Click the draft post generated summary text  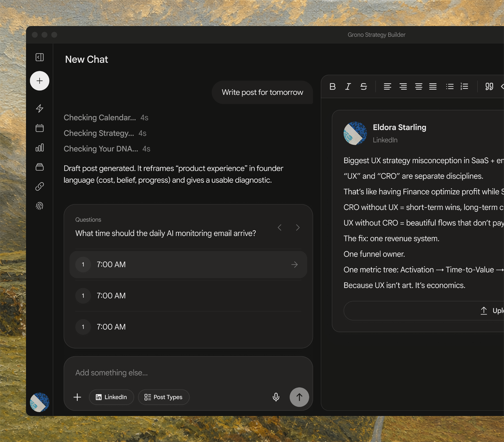174,174
